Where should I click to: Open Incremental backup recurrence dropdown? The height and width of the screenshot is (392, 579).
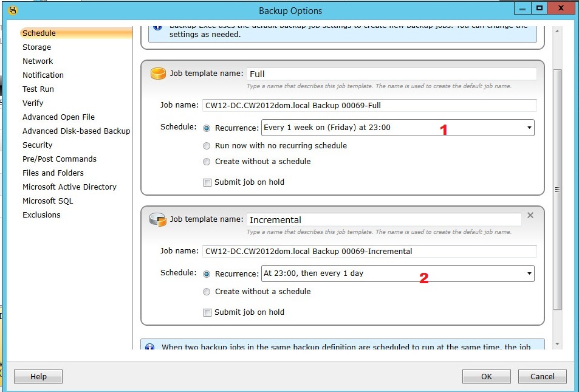(529, 273)
